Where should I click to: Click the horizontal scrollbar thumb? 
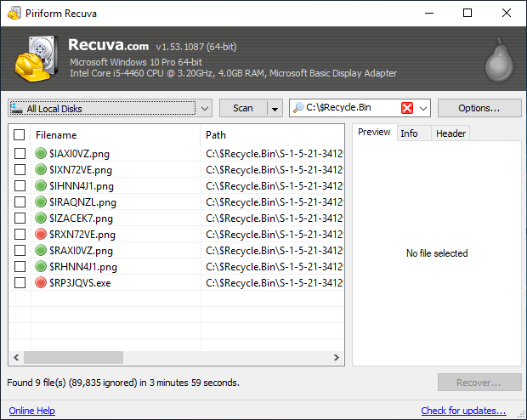73,357
